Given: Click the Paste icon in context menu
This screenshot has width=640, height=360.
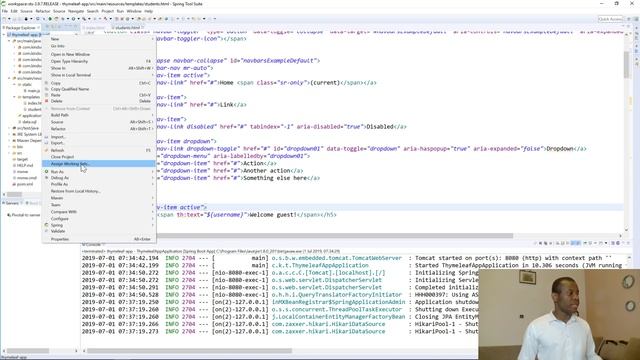Looking at the screenshot, I should 47,95.
